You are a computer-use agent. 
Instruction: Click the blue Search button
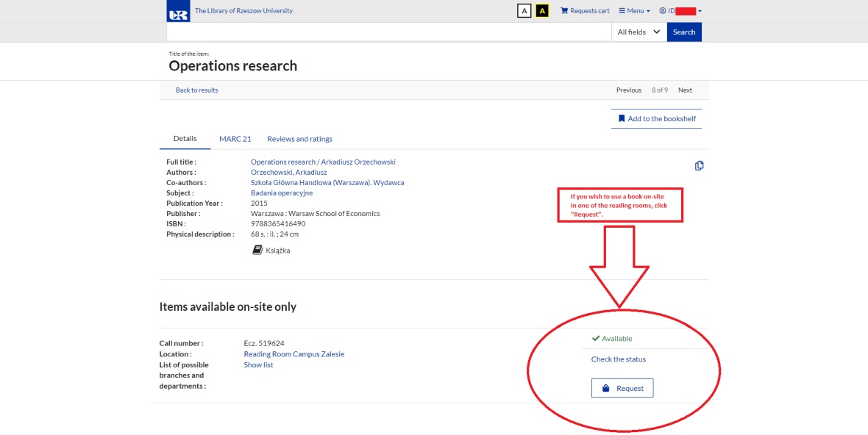[684, 32]
